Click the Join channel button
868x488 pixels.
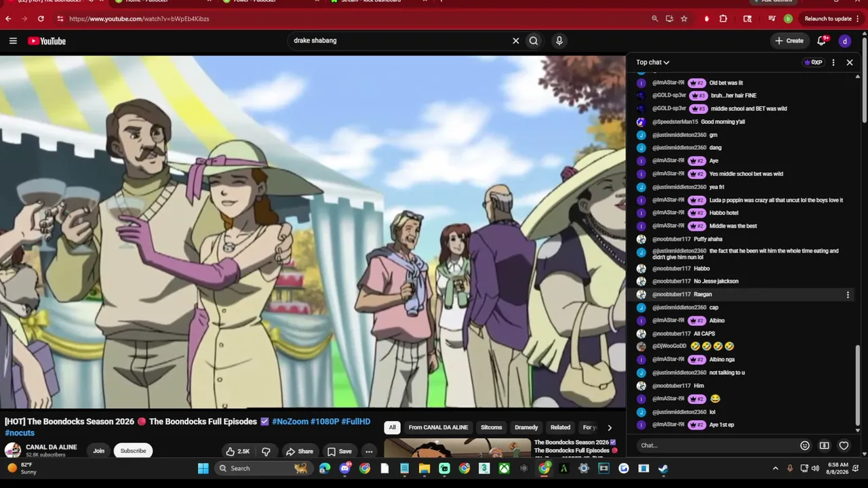coord(99,451)
